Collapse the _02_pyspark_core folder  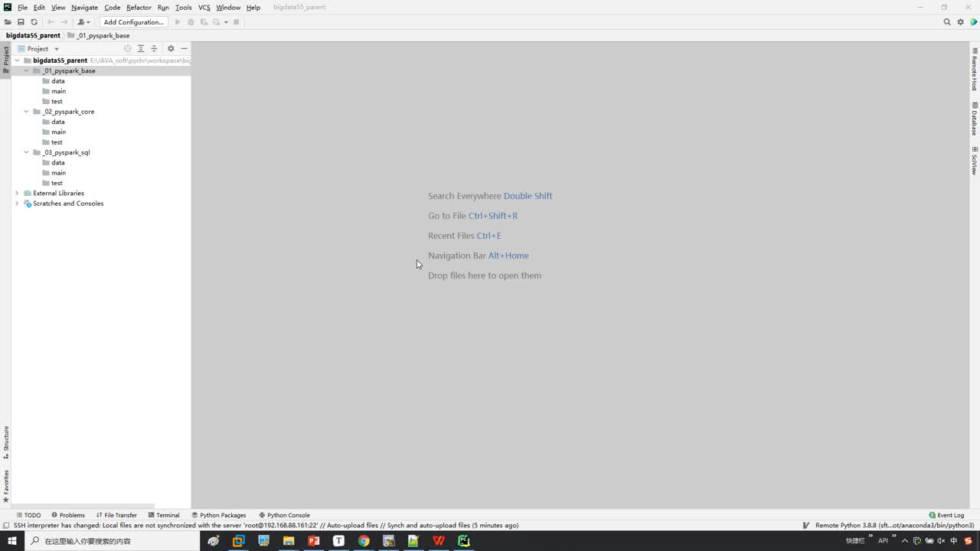point(26,112)
